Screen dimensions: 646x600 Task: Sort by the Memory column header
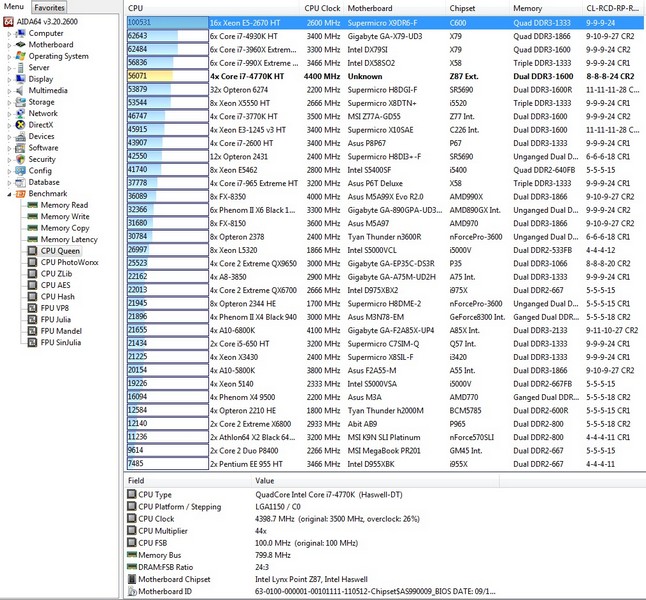pos(546,8)
